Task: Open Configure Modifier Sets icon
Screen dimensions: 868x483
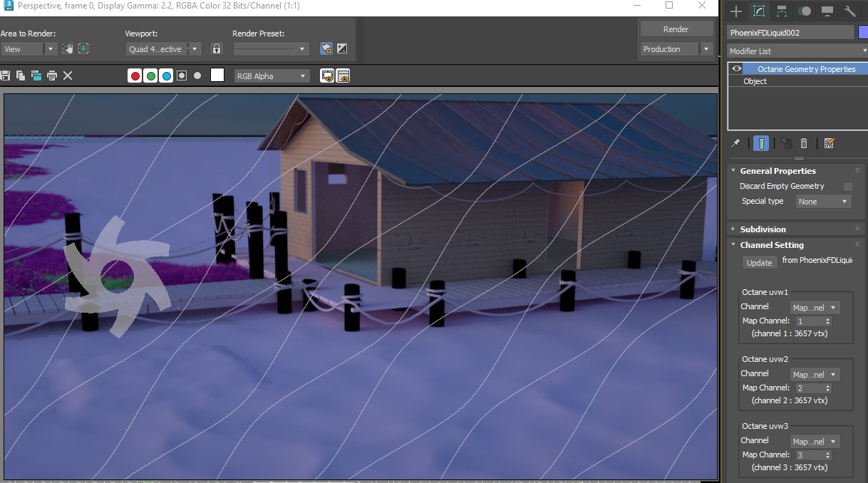Action: (x=829, y=143)
